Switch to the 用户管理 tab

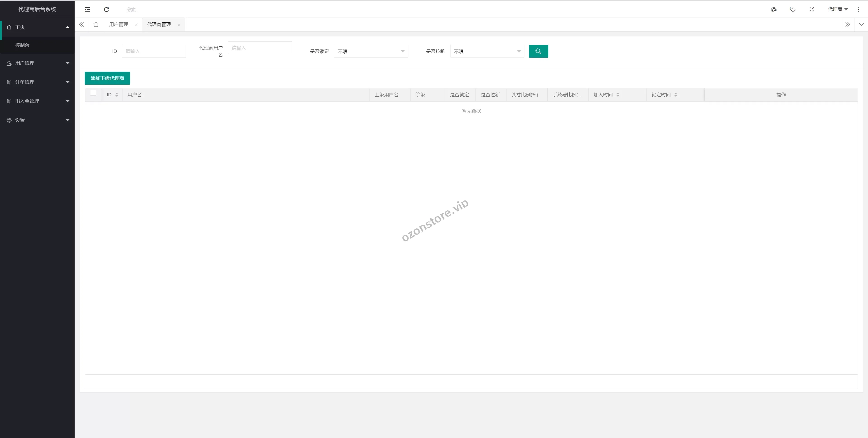click(x=119, y=24)
